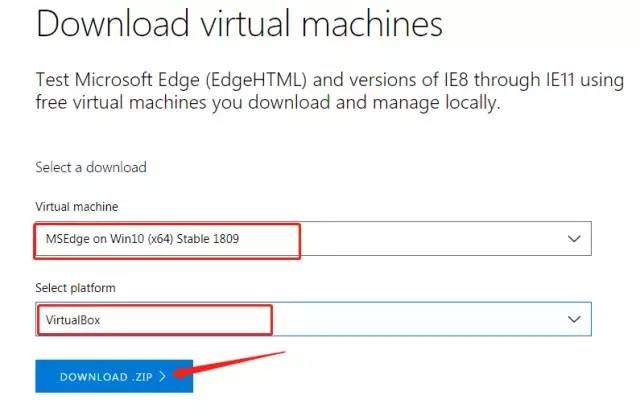Image resolution: width=640 pixels, height=416 pixels.
Task: Click the Select platform dropdown chevron icon
Action: [574, 319]
